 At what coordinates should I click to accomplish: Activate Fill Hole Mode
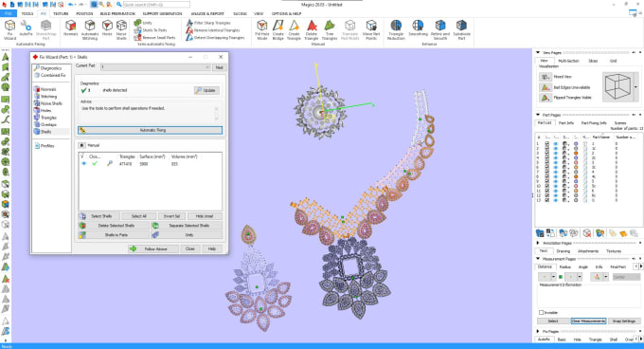pyautogui.click(x=262, y=29)
